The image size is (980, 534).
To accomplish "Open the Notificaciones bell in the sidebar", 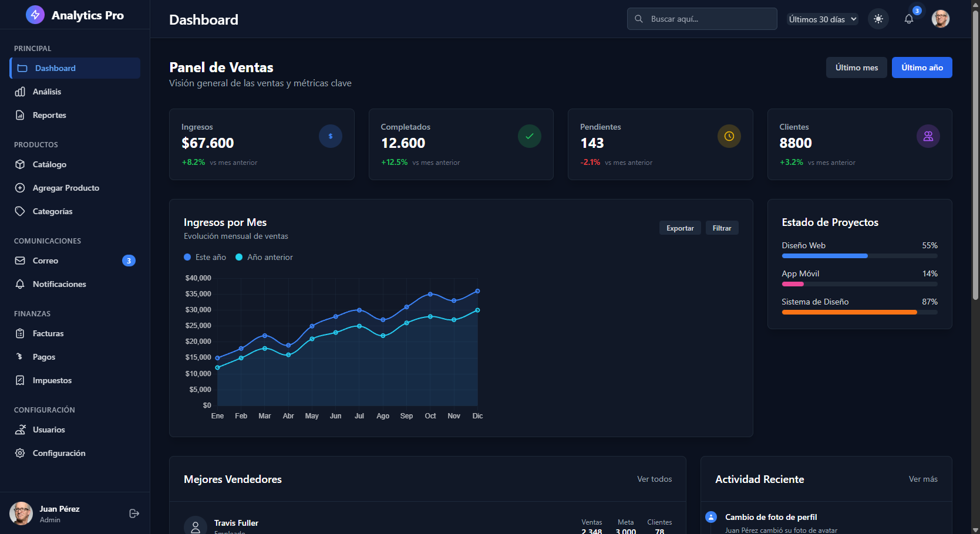I will 20,284.
